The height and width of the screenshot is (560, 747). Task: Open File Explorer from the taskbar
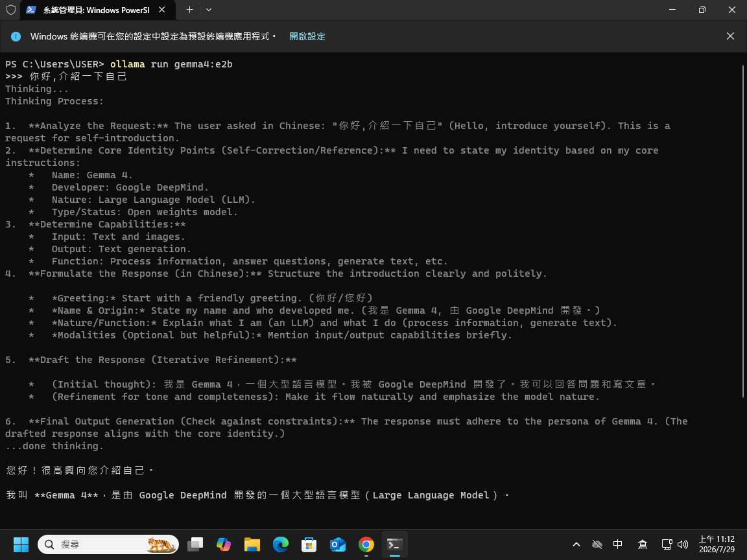[252, 544]
